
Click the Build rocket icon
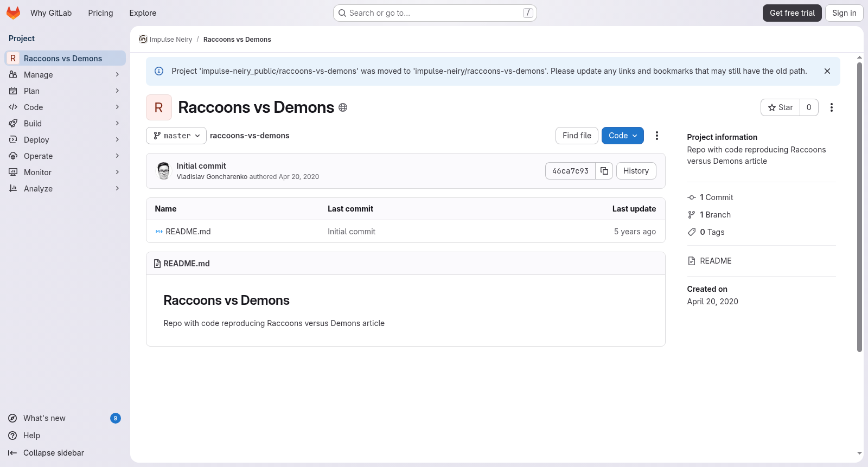coord(13,124)
